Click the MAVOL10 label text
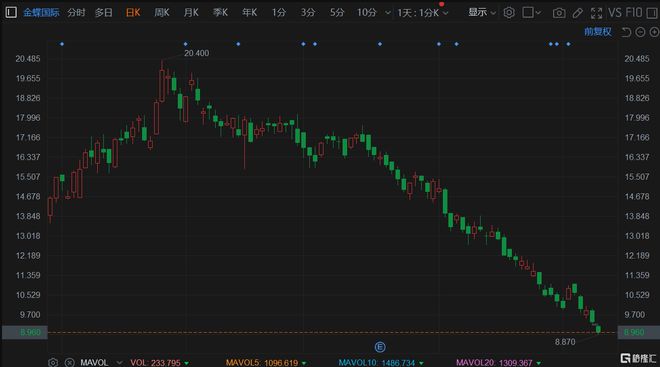 pos(357,363)
